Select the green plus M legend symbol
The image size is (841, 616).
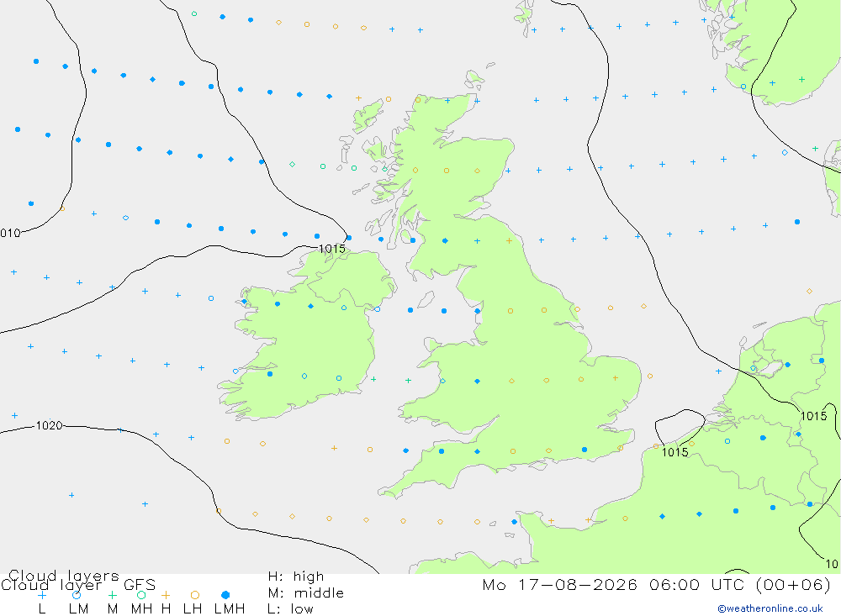click(112, 595)
